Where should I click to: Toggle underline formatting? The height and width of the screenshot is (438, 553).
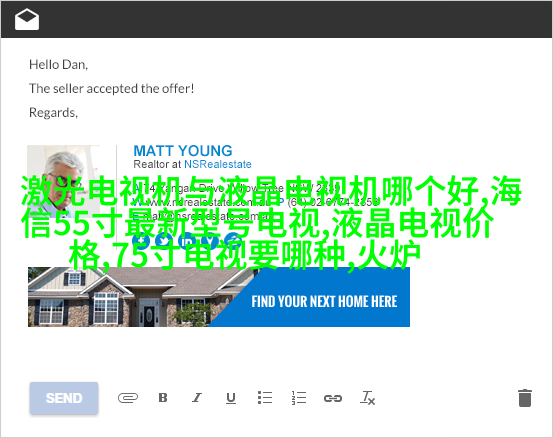point(231,398)
